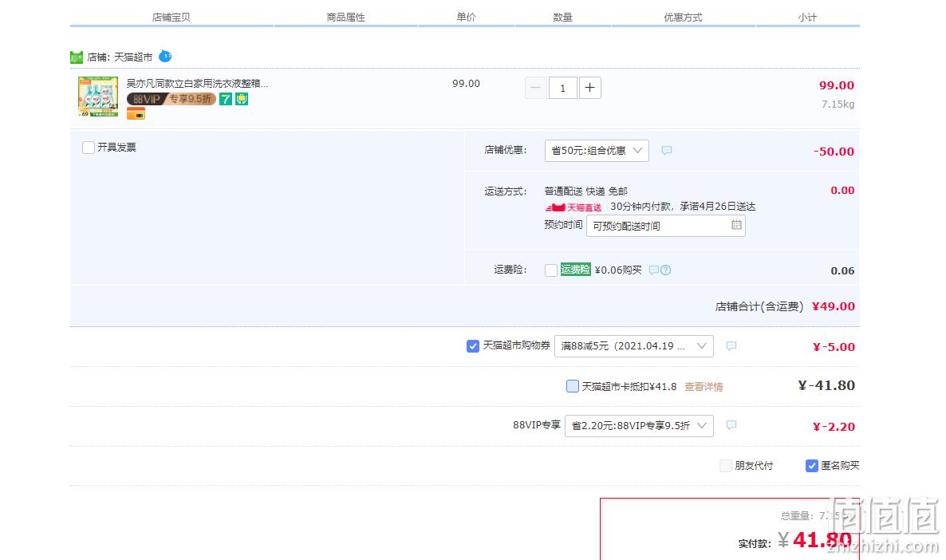Screen dimensions: 946x560
Task: Open the 88VIP专享9.5折 discount dropdown
Action: click(x=639, y=426)
